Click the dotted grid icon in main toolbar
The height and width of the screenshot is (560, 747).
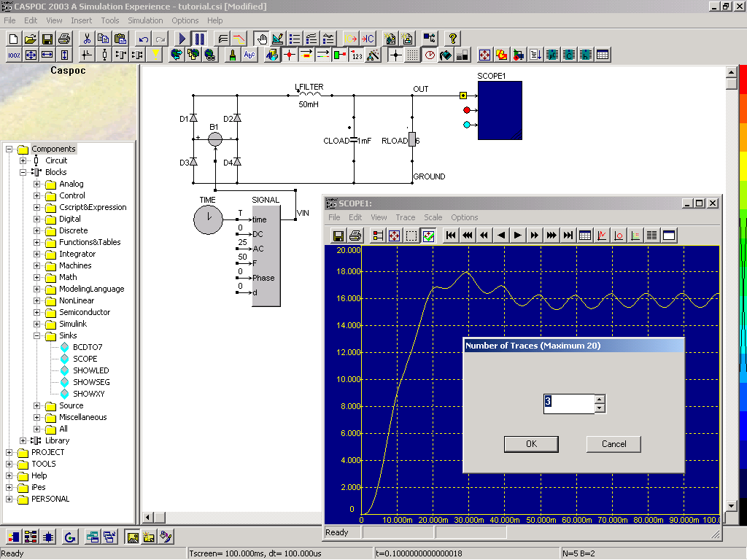tap(413, 55)
